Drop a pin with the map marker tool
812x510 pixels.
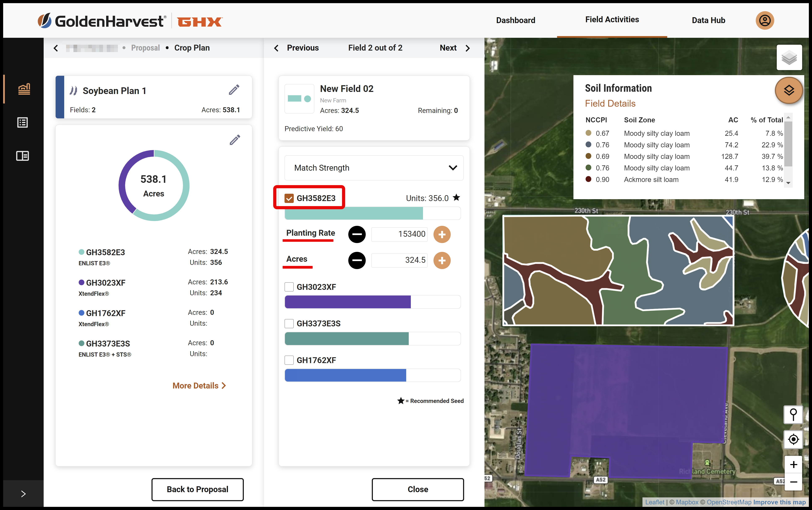coord(793,414)
